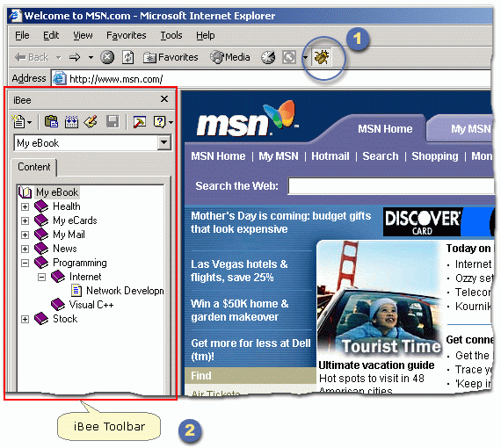
Task: Click the MSN Home page tab
Action: [385, 128]
